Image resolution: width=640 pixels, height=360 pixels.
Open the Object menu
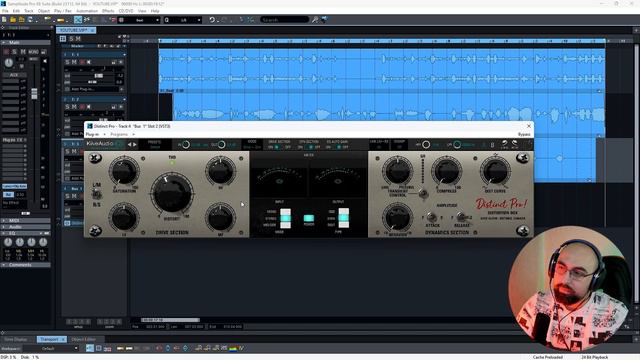(x=44, y=11)
